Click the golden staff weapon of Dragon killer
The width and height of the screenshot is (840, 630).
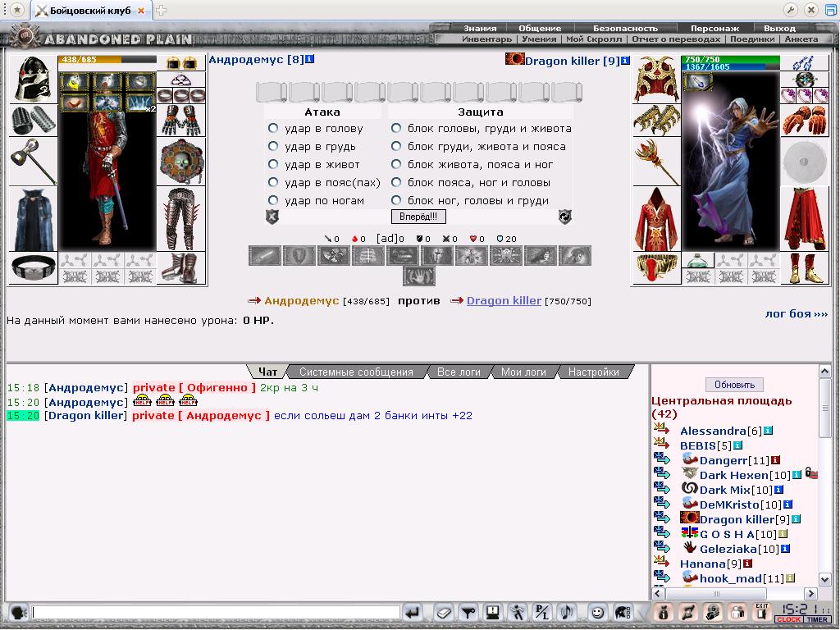656,162
